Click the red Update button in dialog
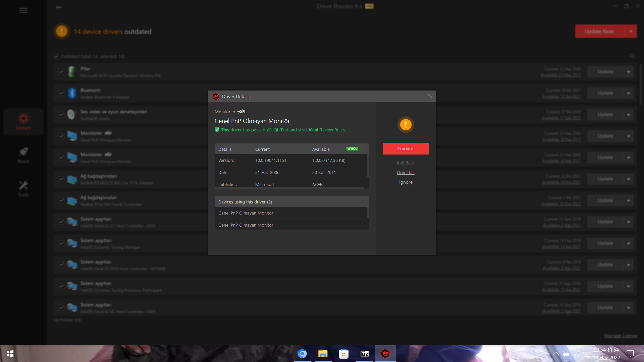 tap(406, 149)
